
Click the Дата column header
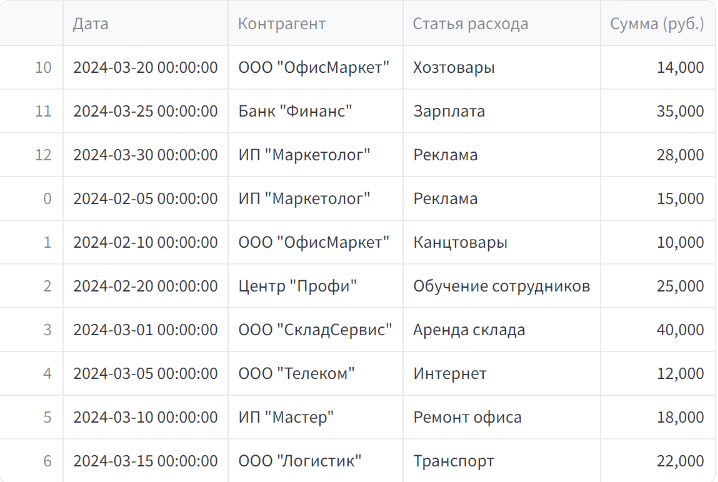coord(146,23)
